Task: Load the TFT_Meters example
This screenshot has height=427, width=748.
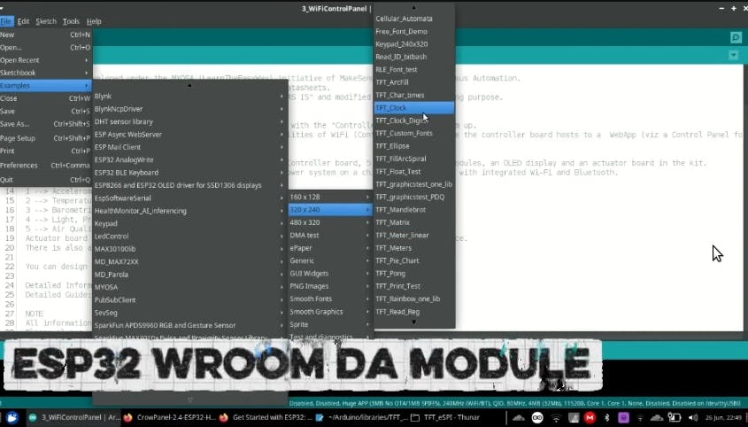Action: [x=414, y=248]
